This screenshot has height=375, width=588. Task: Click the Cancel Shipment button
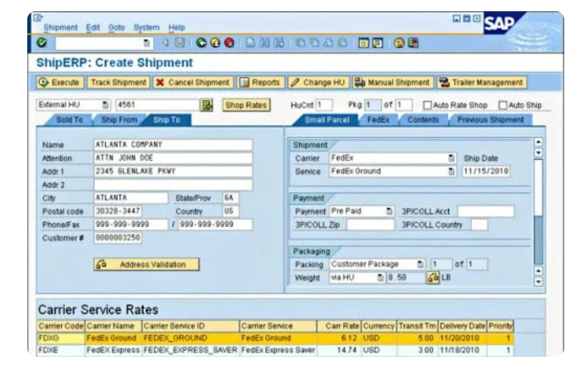193,82
